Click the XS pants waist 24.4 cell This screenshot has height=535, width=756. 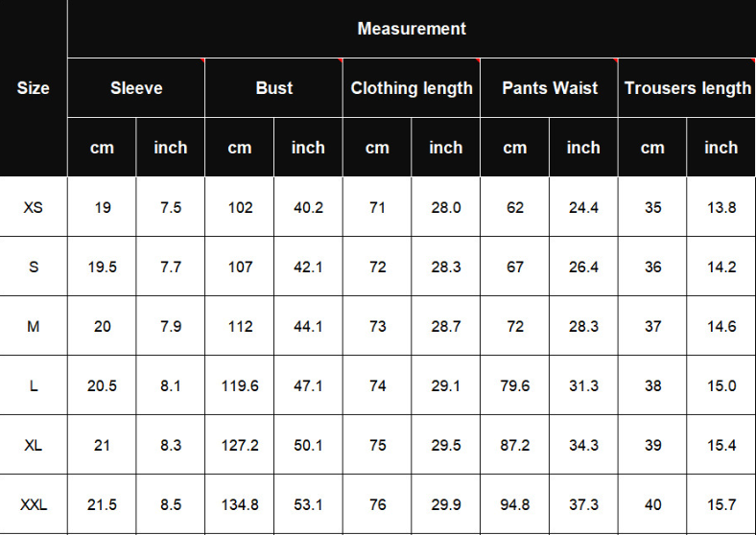click(583, 207)
